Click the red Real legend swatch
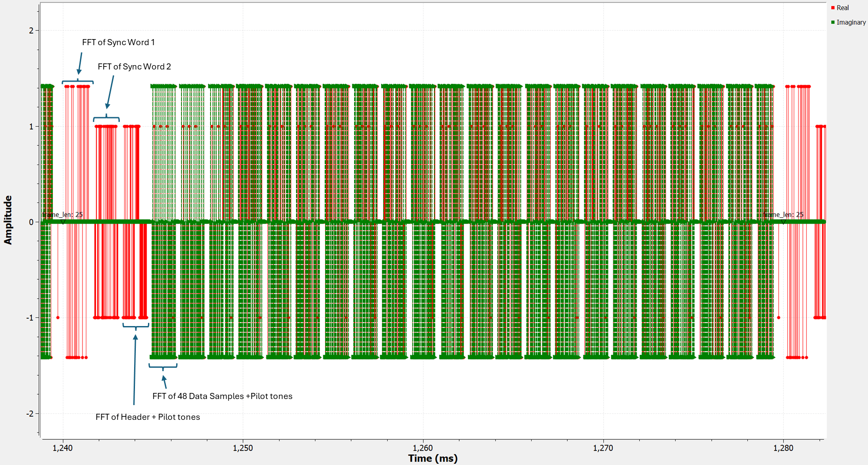 click(x=833, y=8)
